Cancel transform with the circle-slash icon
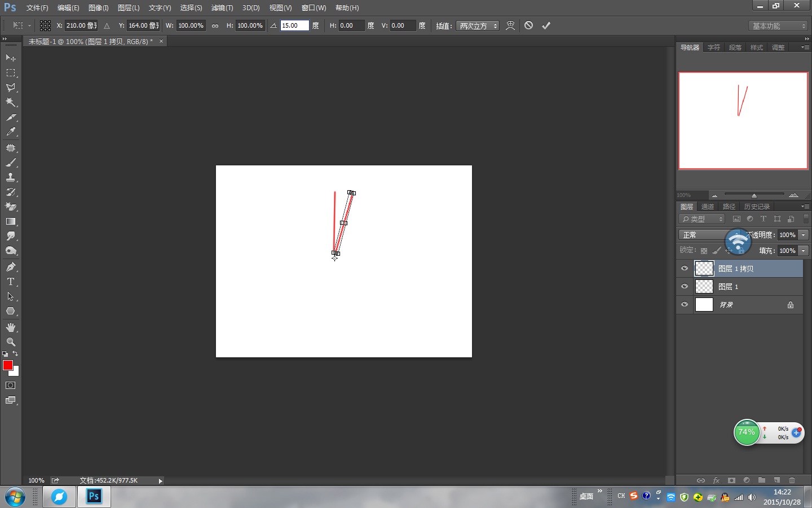 pos(528,25)
